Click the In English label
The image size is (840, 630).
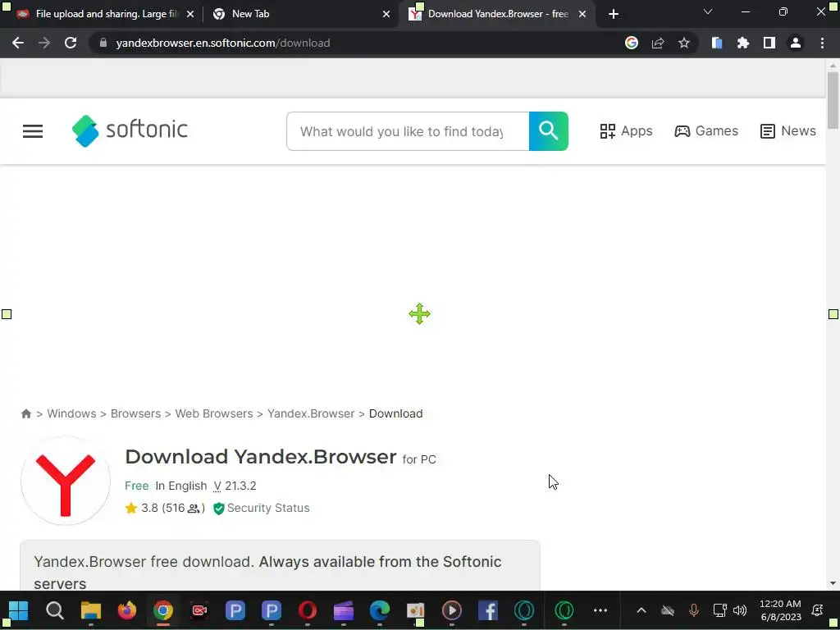[181, 486]
